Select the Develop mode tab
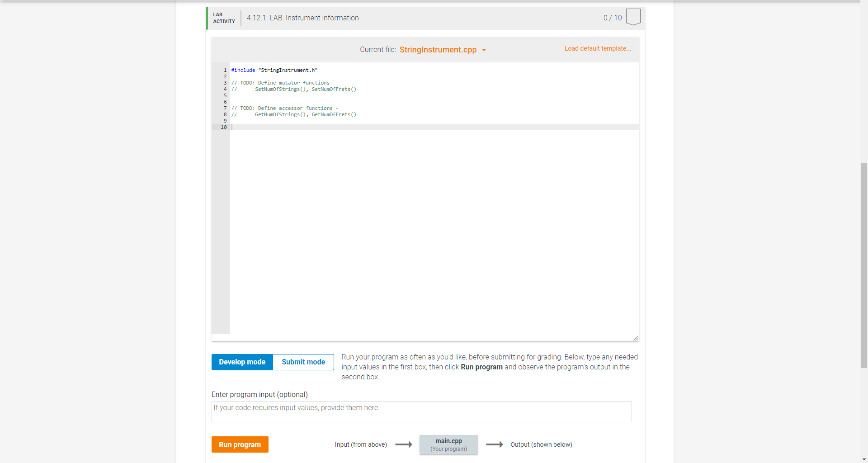 (242, 362)
